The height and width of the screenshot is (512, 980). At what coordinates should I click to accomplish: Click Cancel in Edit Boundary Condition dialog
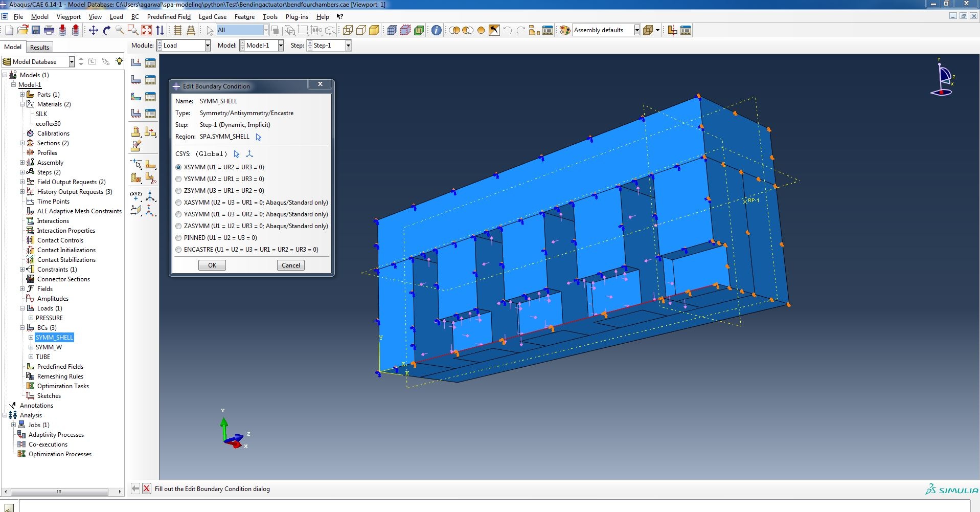[291, 265]
